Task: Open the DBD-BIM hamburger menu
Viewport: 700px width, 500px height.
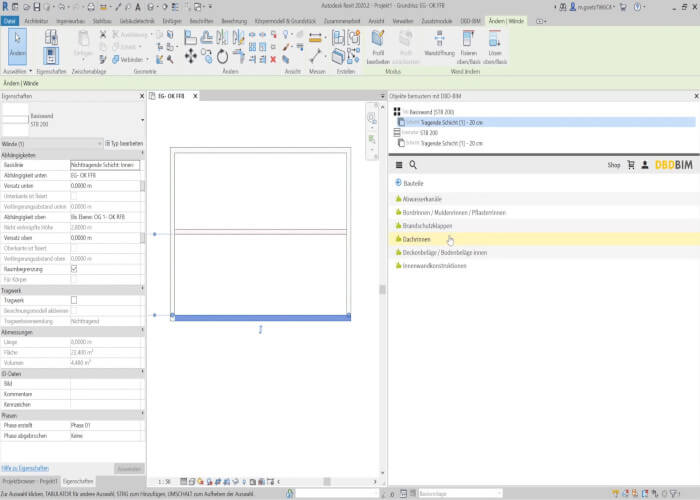Action: coord(399,165)
